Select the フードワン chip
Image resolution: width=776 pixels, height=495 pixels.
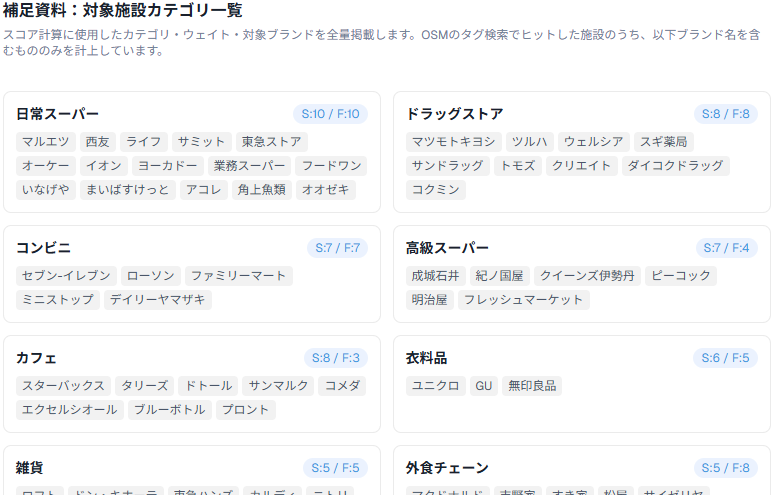click(331, 166)
